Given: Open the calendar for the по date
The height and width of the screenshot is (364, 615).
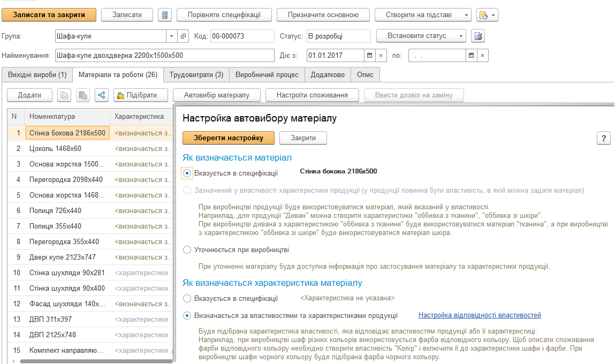Looking at the screenshot, I should pyautogui.click(x=471, y=56).
